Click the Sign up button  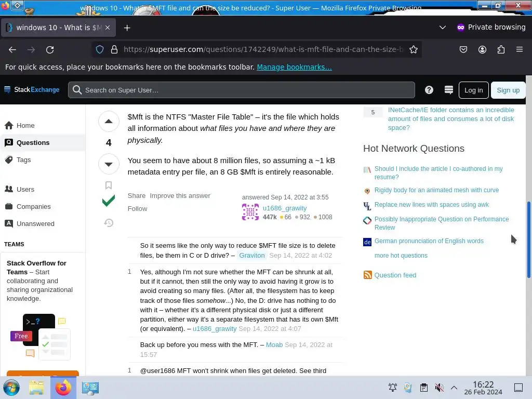508,90
